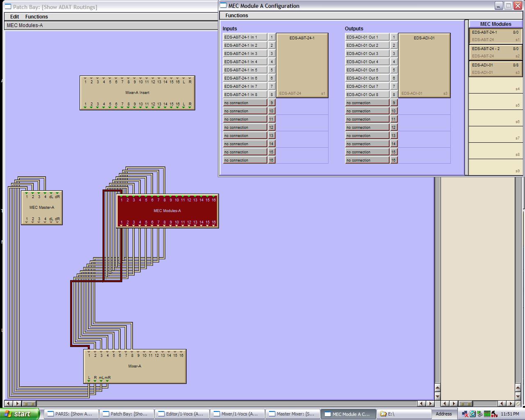This screenshot has height=420, width=525.
Task: Switch to Editor/1-Vocs taskbar window
Action: tap(182, 414)
